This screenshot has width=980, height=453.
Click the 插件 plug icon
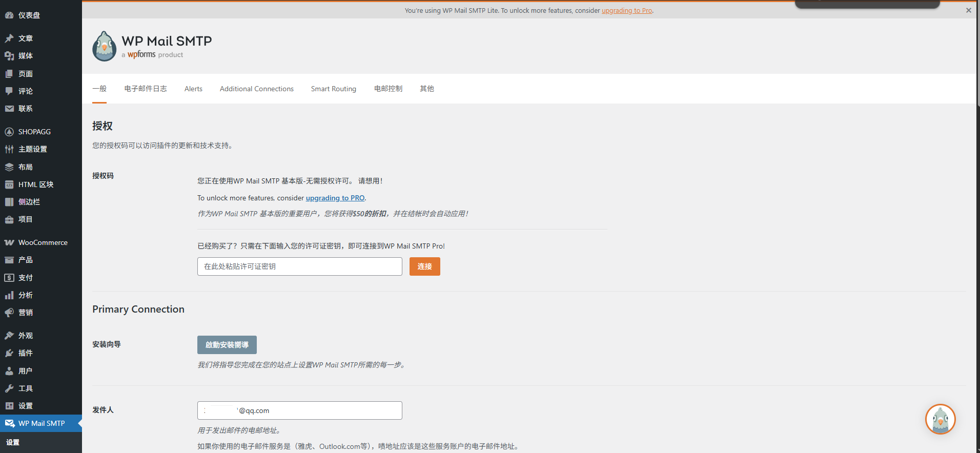pyautogui.click(x=9, y=353)
